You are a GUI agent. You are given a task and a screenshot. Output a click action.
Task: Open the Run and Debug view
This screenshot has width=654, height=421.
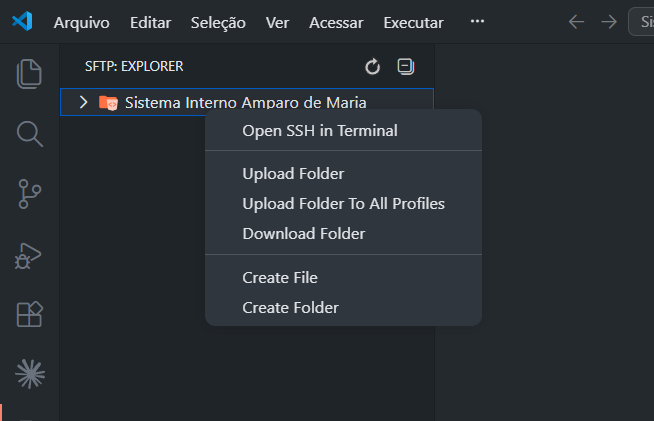pos(28,256)
